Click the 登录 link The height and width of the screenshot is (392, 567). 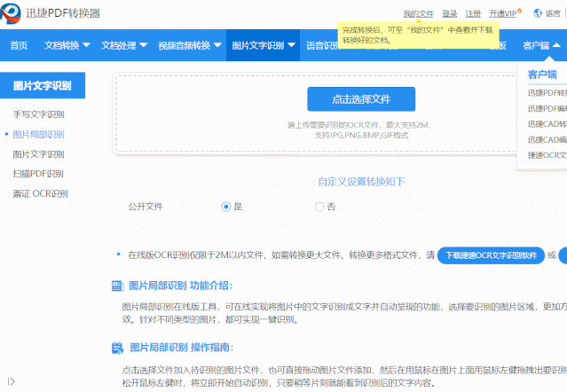tap(450, 13)
